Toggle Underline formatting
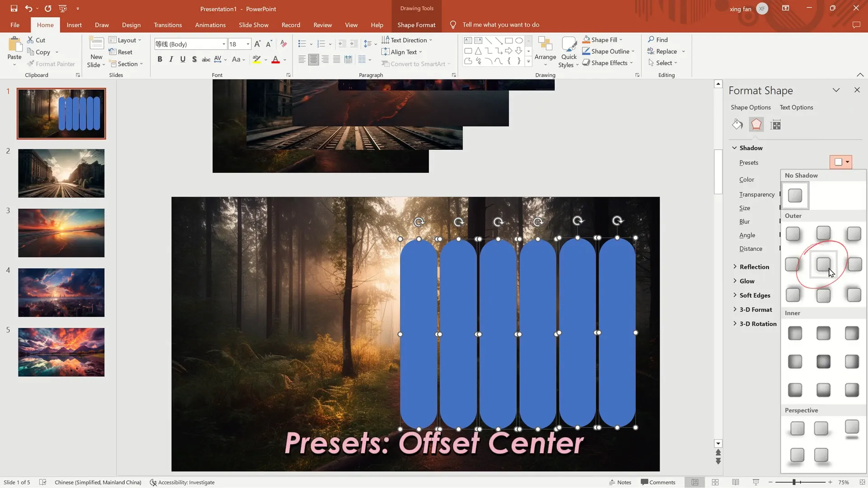The width and height of the screenshot is (868, 488). click(x=183, y=59)
